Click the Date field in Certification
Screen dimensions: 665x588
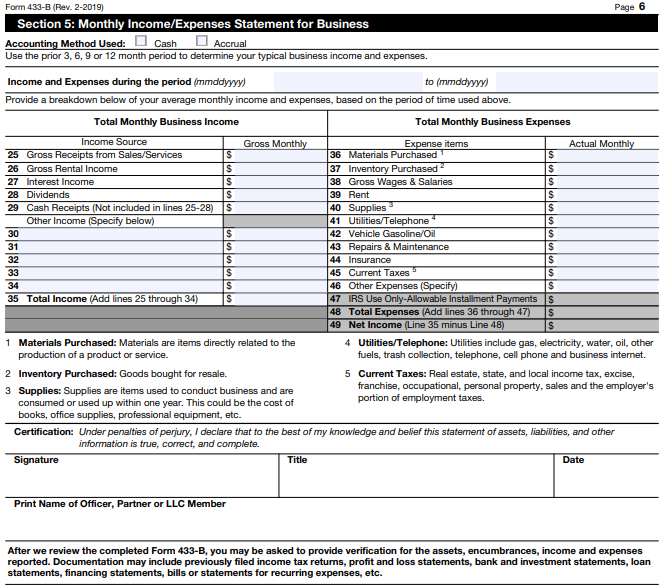click(x=605, y=482)
